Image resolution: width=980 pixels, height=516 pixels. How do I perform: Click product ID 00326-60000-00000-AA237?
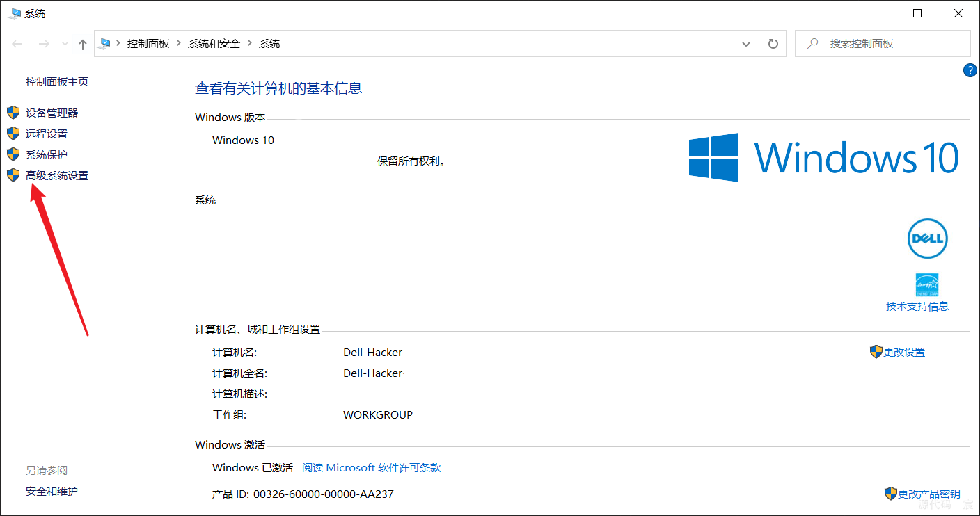[324, 494]
